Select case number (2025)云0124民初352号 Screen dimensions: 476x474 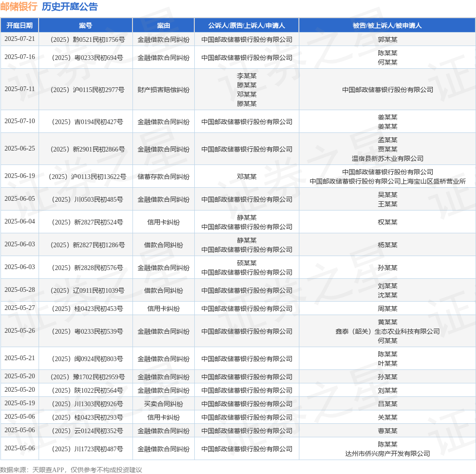[87, 431]
